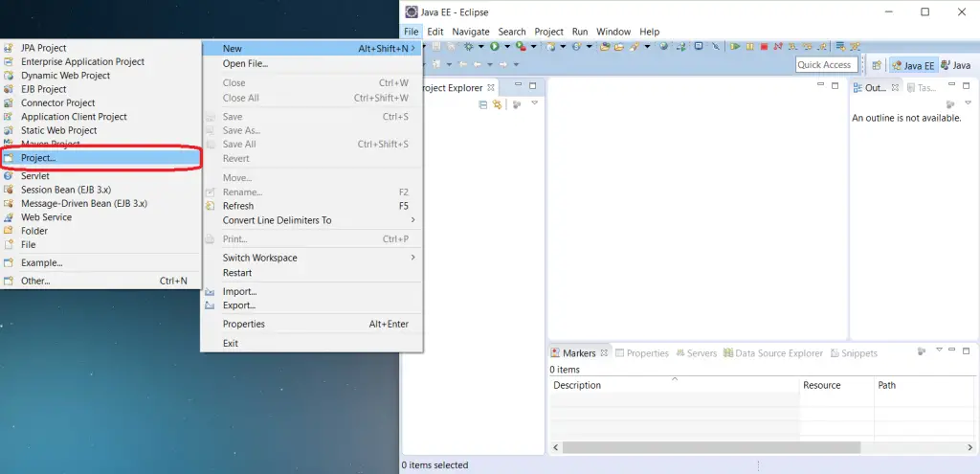The height and width of the screenshot is (474, 980).
Task: Click the green Run button in toolbar
Action: pyautogui.click(x=495, y=46)
